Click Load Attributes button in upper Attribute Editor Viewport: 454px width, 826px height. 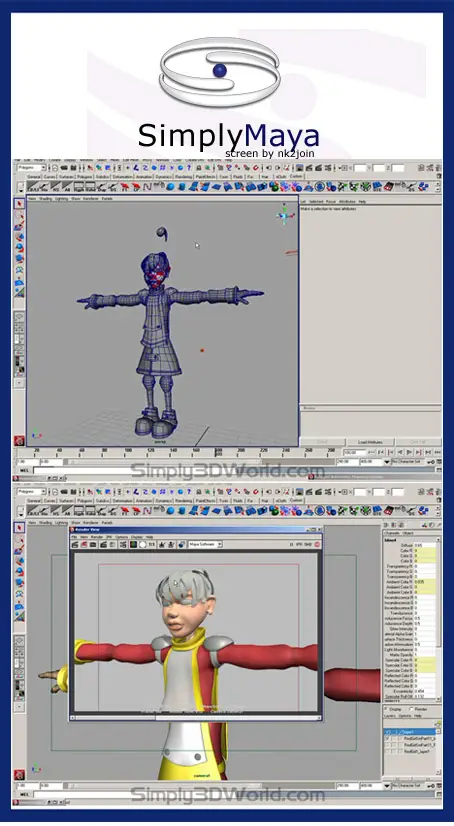click(x=370, y=442)
